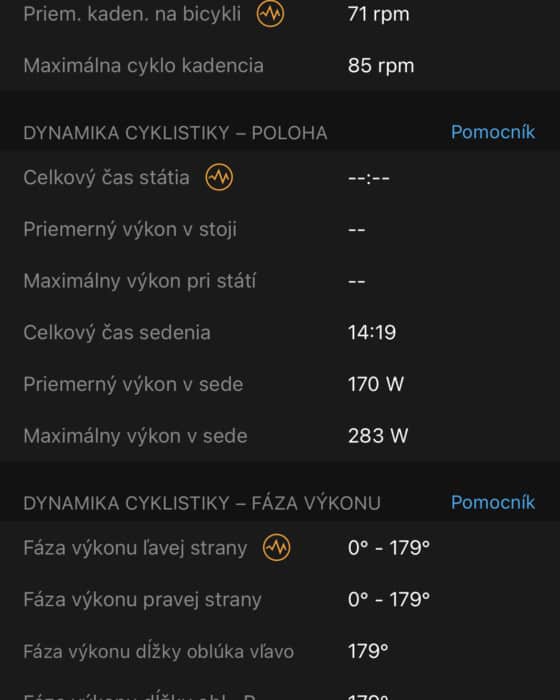This screenshot has height=700, width=560.
Task: Tap the 85 rpm value
Action: [x=381, y=66]
